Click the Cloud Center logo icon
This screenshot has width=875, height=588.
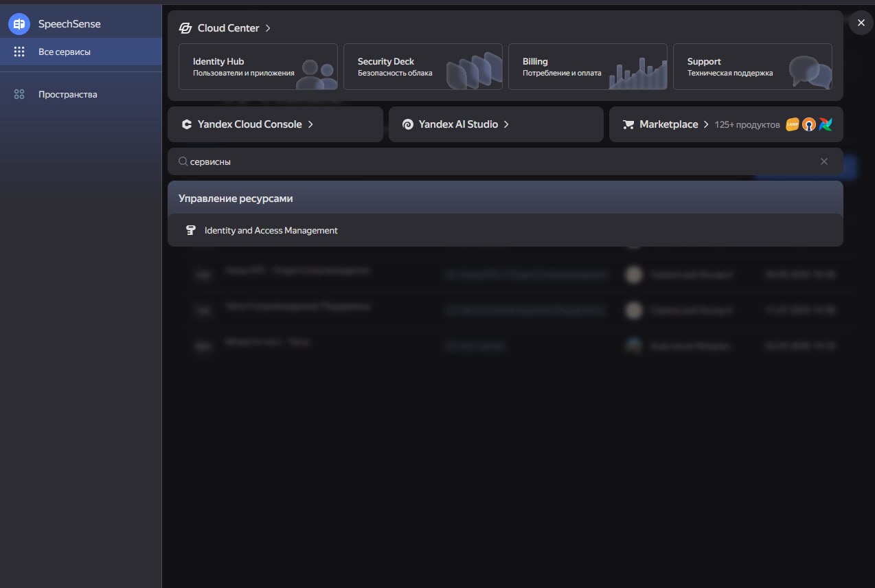pos(185,28)
